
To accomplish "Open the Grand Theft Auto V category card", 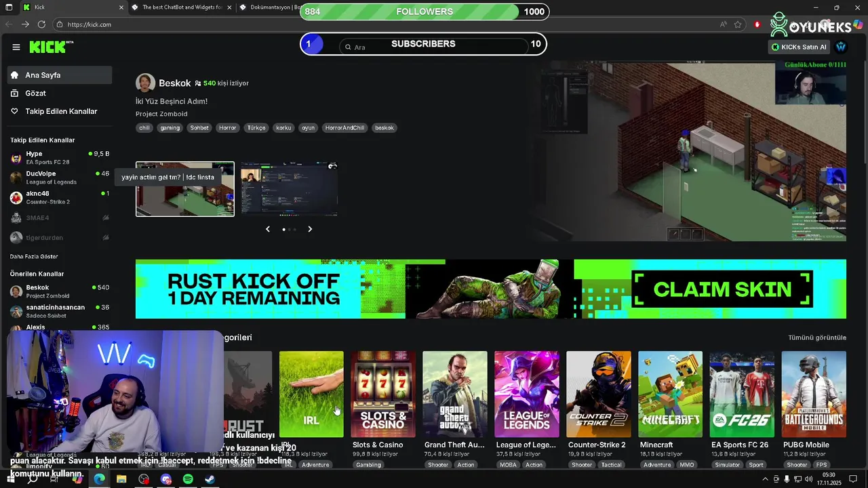I will (455, 394).
